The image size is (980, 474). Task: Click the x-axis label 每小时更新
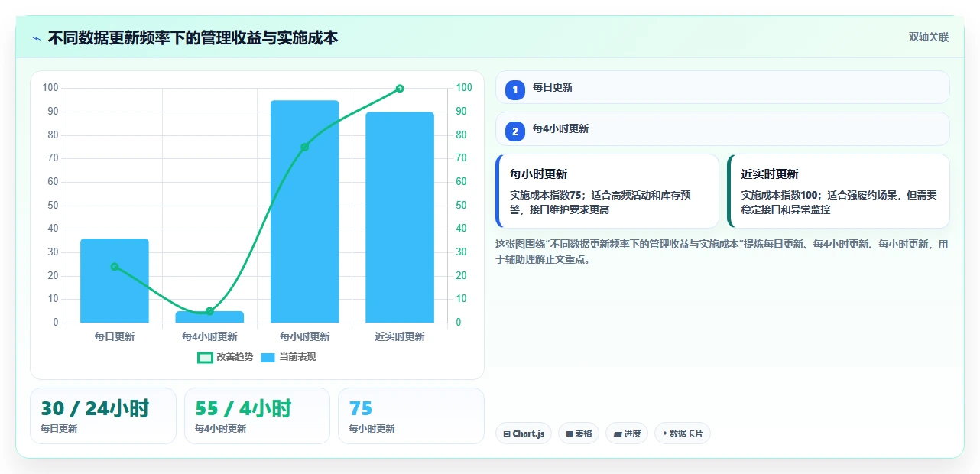304,336
